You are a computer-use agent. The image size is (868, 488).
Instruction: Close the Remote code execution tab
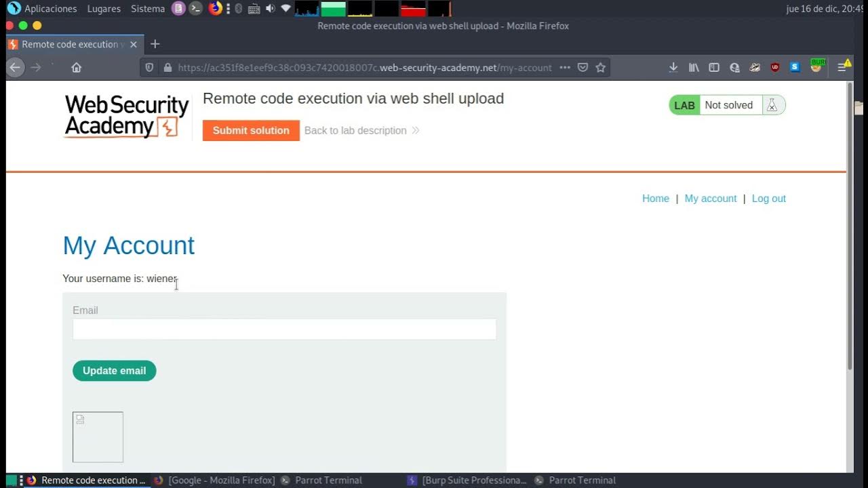click(134, 44)
